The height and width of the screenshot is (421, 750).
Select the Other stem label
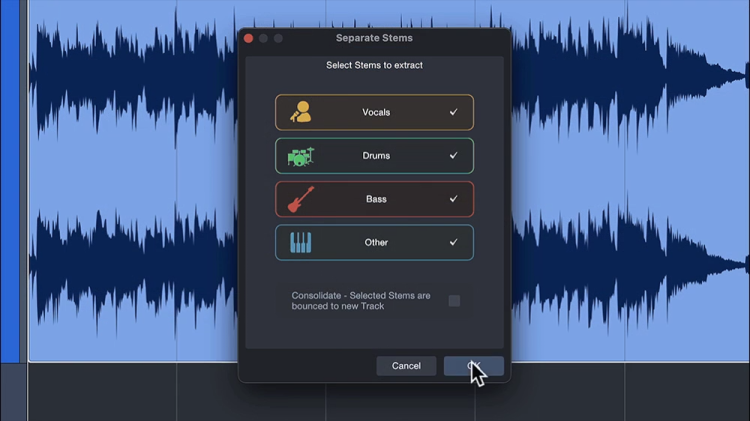pos(376,242)
